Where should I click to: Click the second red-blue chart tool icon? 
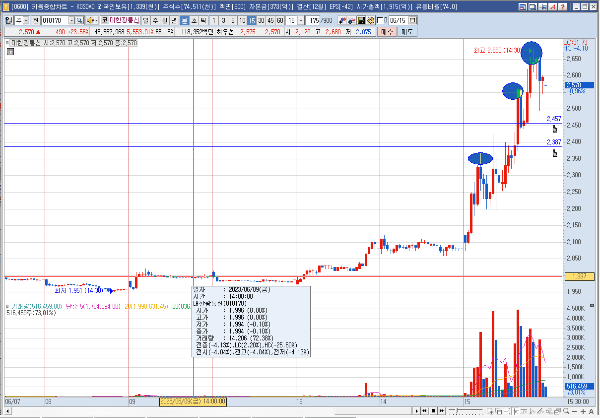(351, 20)
